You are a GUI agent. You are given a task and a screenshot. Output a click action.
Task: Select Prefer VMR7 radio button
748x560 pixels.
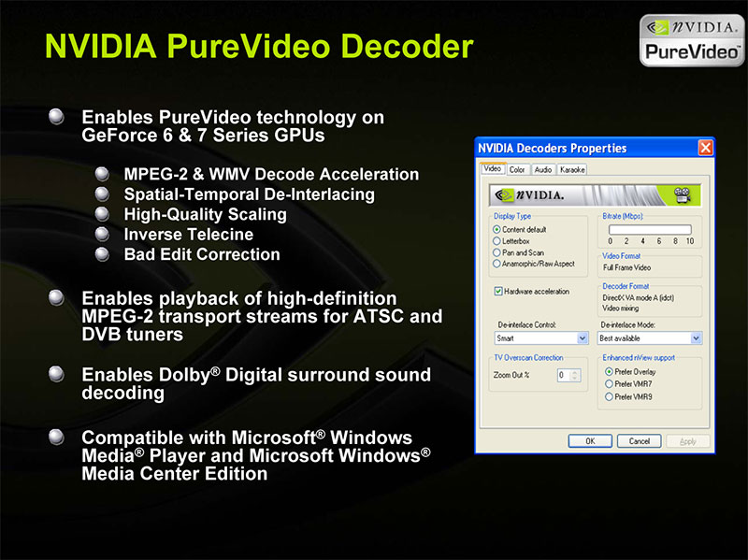609,384
